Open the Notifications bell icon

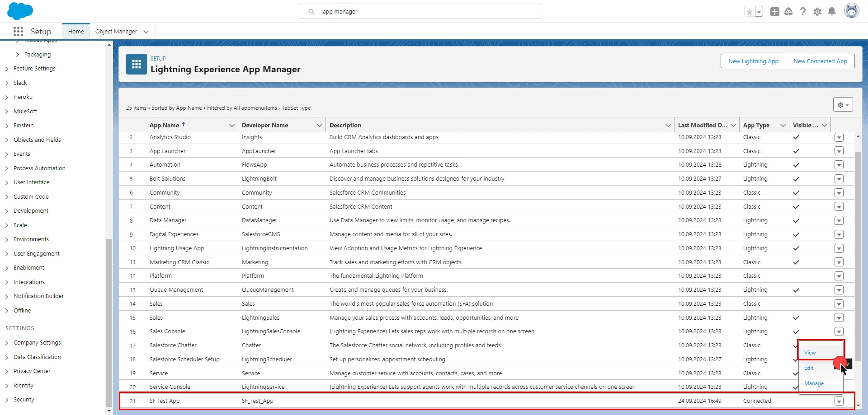pos(831,12)
